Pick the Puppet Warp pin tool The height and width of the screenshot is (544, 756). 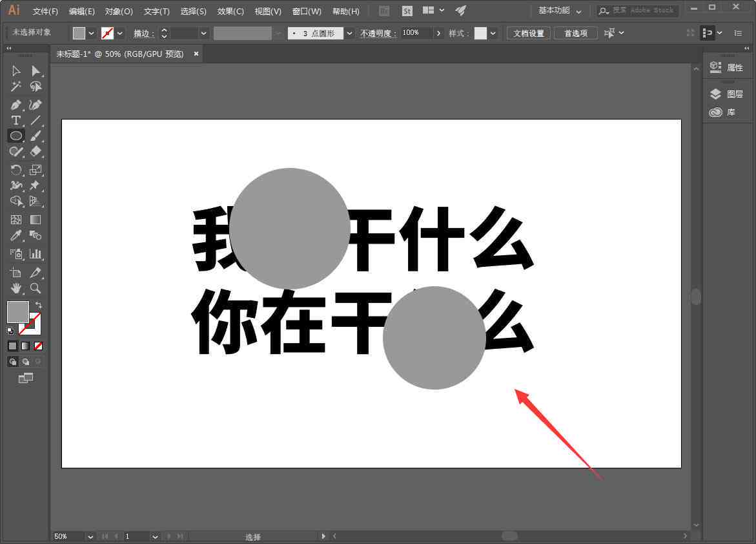[x=36, y=185]
